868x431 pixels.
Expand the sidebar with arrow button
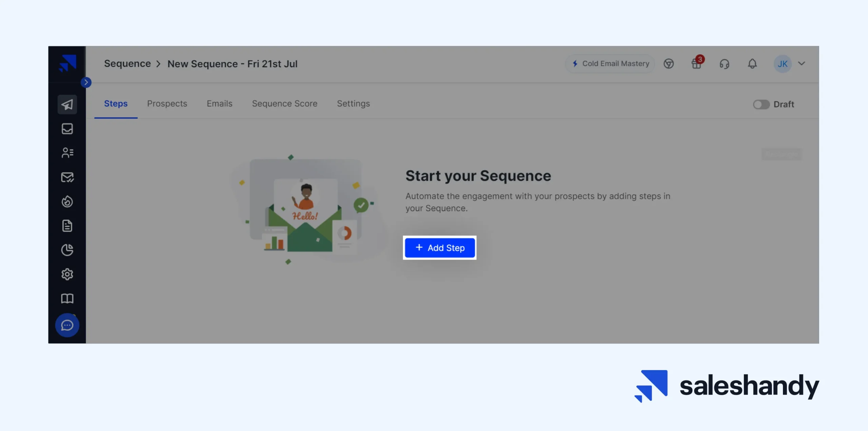pos(86,82)
